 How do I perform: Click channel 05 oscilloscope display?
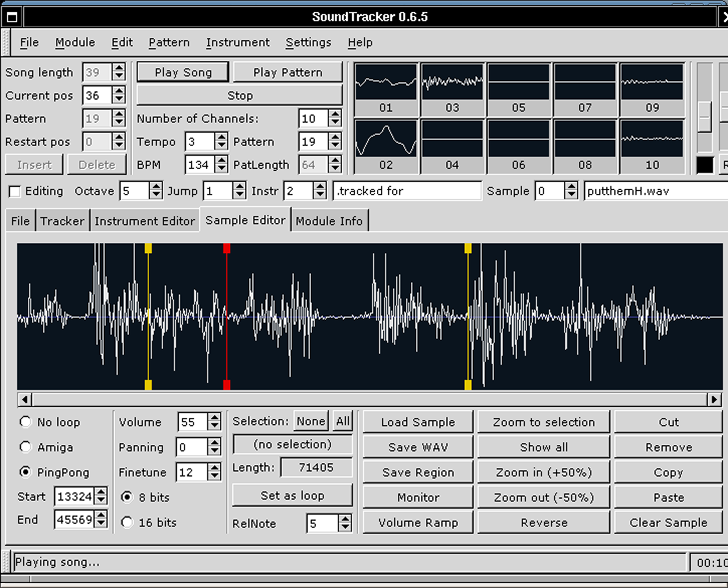(518, 82)
